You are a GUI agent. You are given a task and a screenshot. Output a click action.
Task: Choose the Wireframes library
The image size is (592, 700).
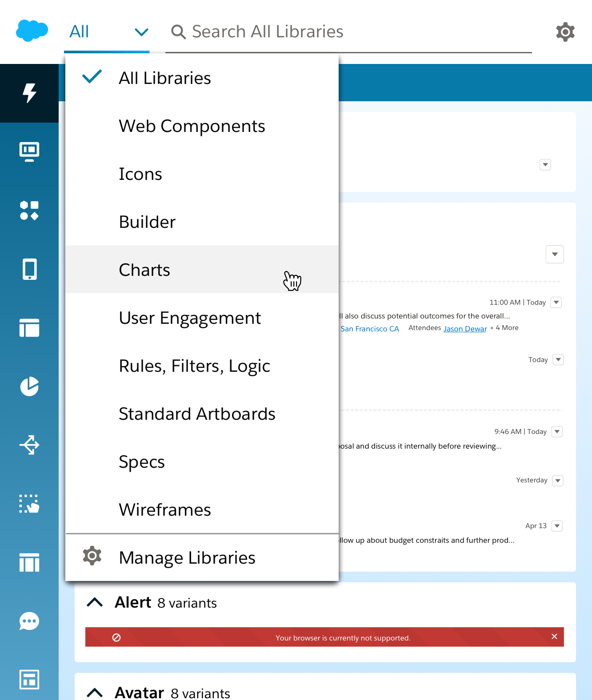(202, 510)
